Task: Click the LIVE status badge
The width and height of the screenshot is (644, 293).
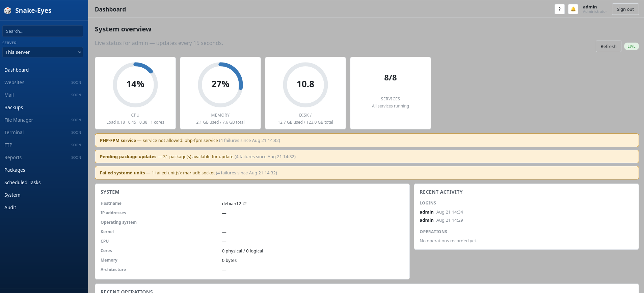Action: coord(631,46)
